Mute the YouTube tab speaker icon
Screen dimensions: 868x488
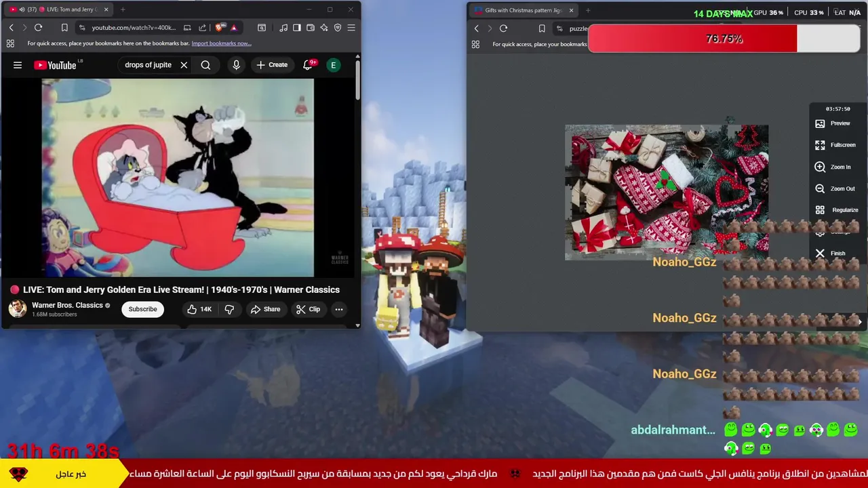22,9
